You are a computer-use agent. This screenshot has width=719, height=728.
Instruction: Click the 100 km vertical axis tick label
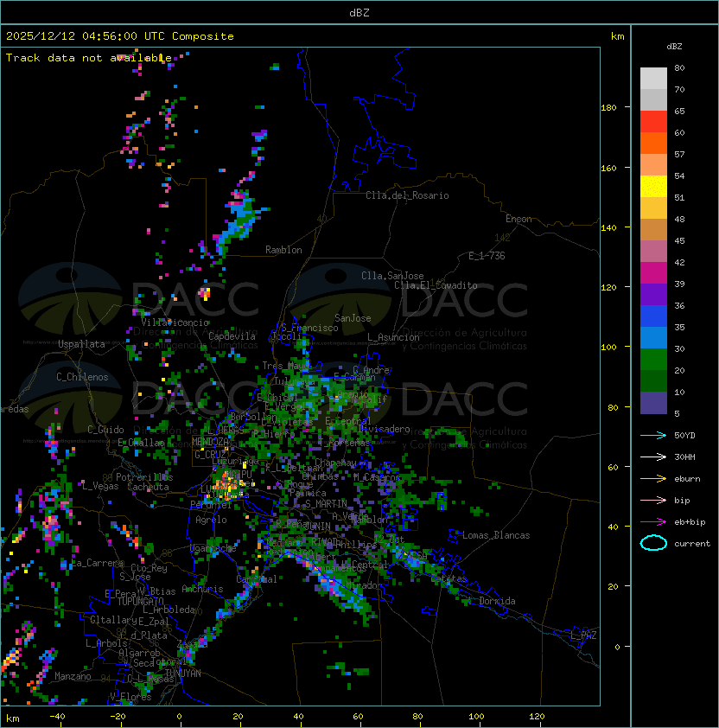(x=608, y=348)
